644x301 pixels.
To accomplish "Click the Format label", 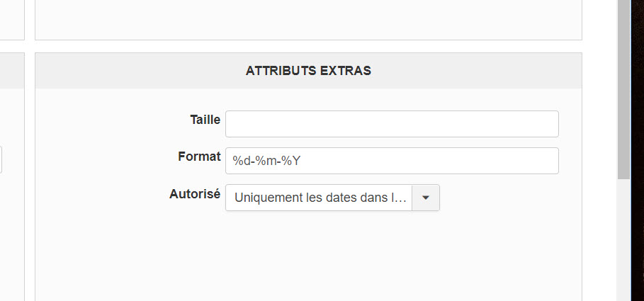I will (199, 157).
